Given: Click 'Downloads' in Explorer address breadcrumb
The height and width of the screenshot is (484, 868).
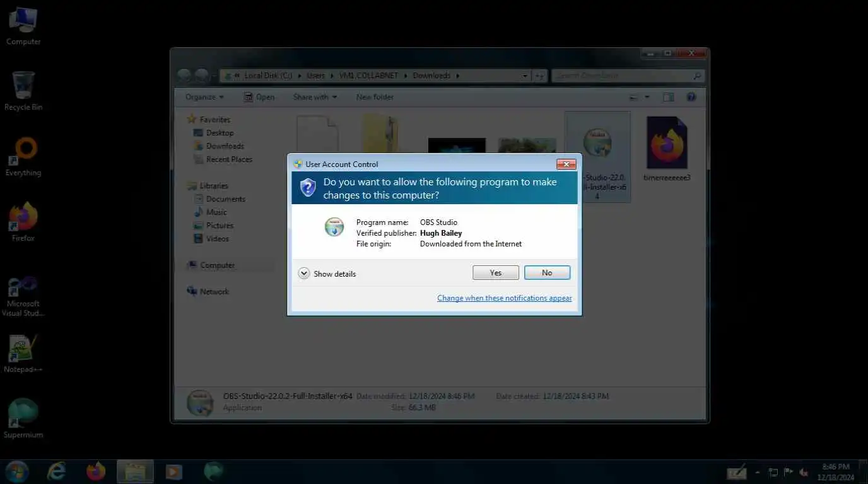Looking at the screenshot, I should click(x=431, y=76).
